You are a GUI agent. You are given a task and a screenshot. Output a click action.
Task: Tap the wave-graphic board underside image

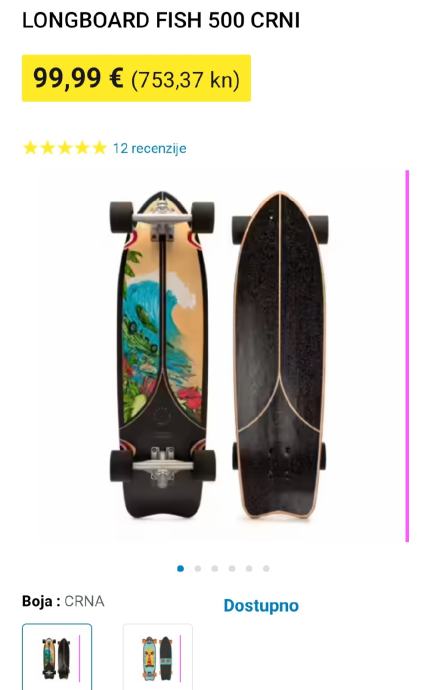click(162, 355)
